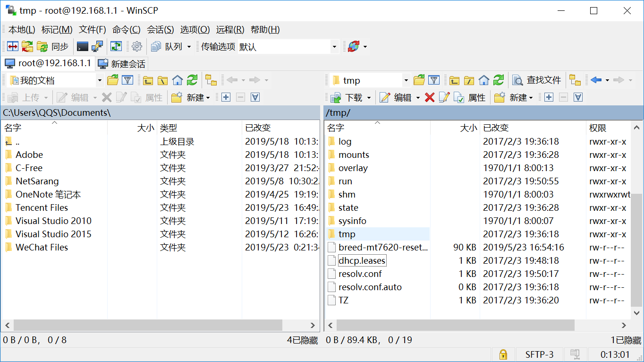Open the 命令(C) menu
This screenshot has width=644, height=362.
click(127, 30)
